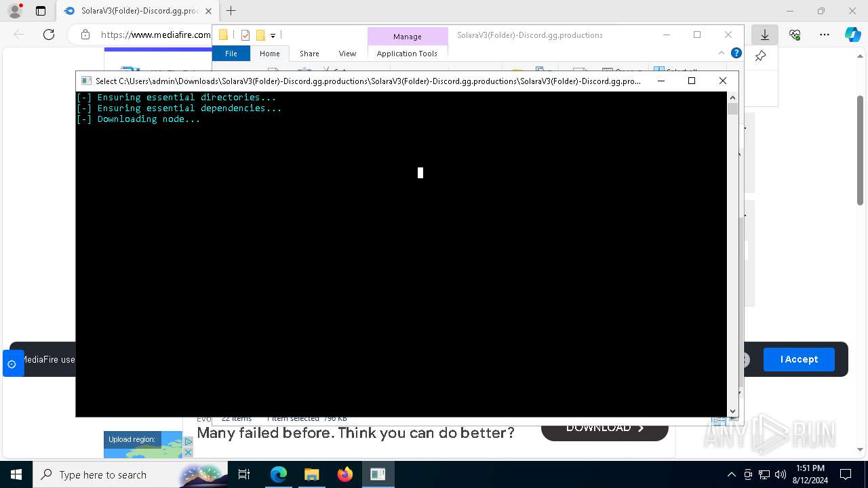The width and height of the screenshot is (868, 488).
Task: View site information lock icon
Action: click(85, 35)
